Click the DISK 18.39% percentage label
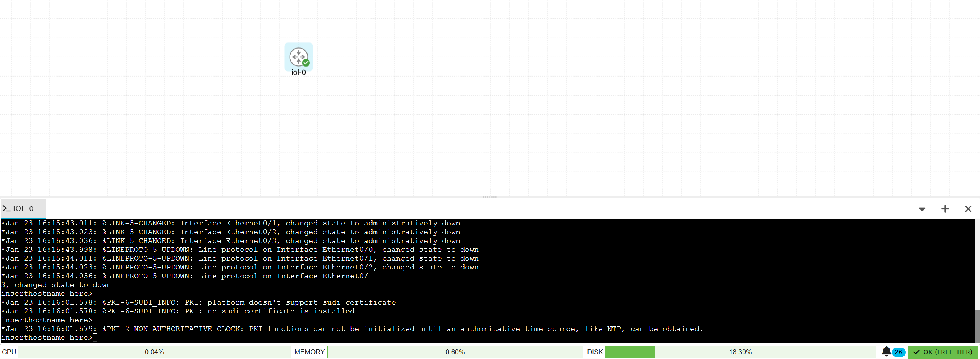This screenshot has height=359, width=980. click(740, 352)
